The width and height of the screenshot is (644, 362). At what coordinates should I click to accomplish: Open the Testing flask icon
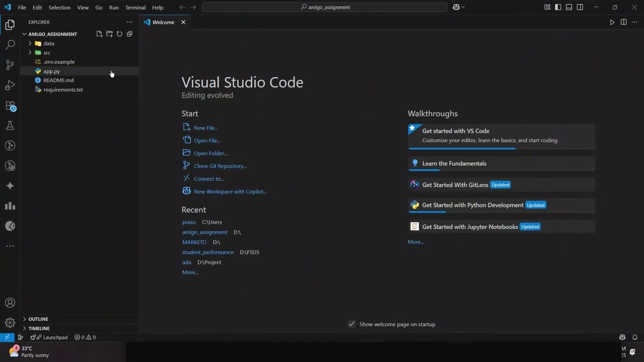[10, 126]
